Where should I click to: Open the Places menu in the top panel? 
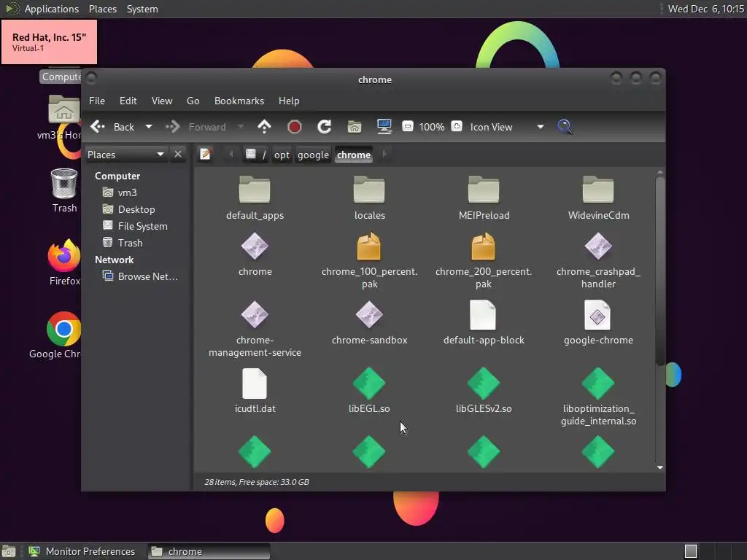tap(102, 9)
